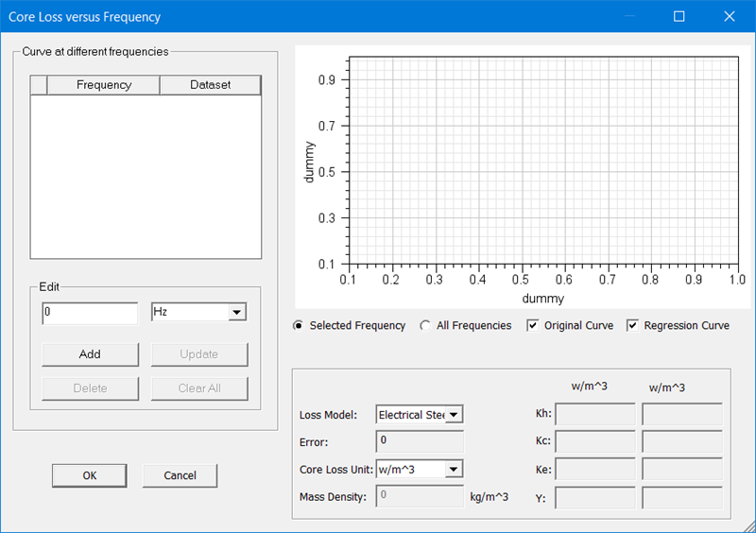
Task: Click the first Kc coefficient field
Action: pos(595,441)
